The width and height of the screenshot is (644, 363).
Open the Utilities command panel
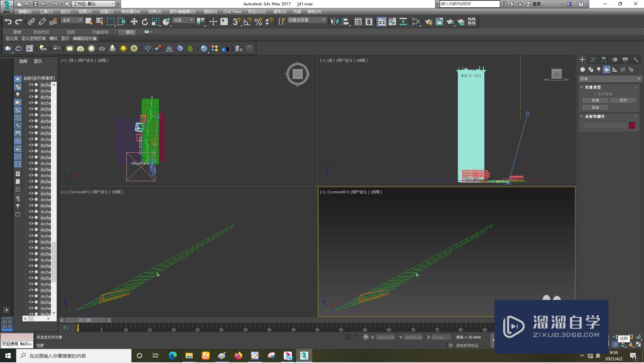pos(636,60)
